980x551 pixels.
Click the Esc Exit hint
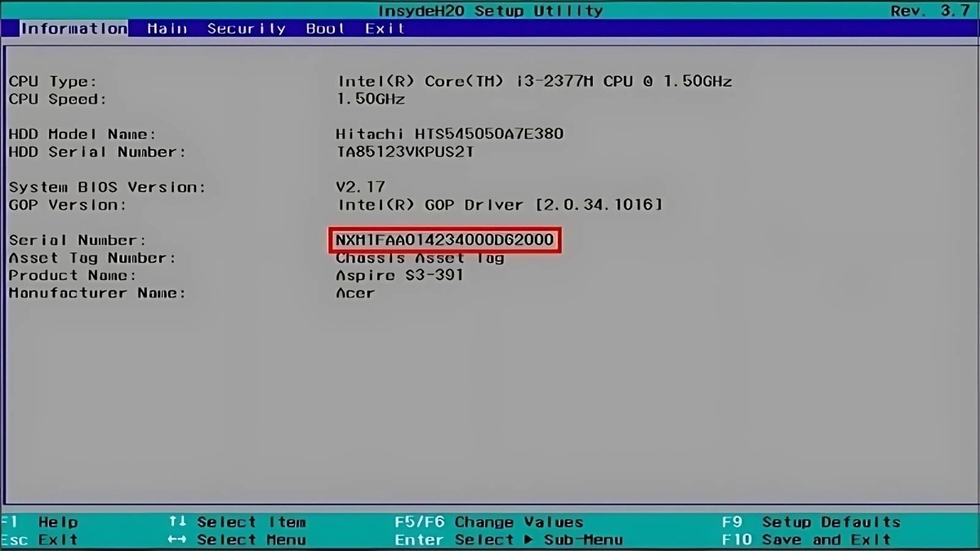pyautogui.click(x=39, y=540)
